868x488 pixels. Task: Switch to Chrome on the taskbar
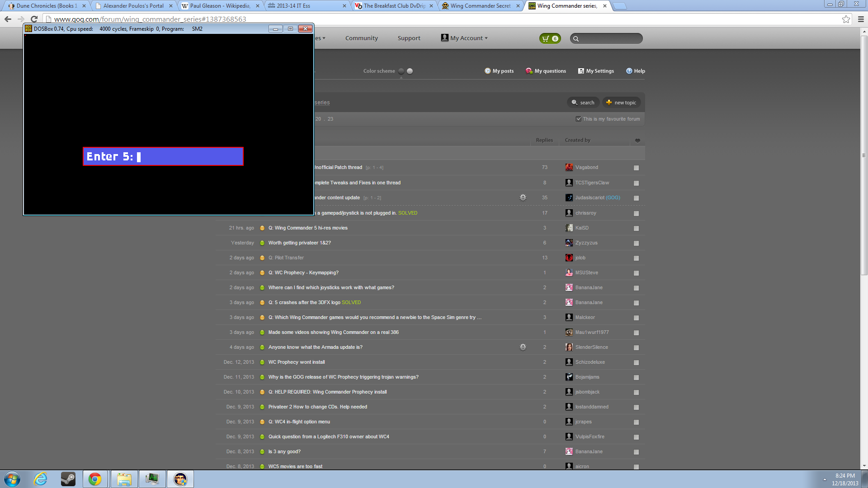tap(95, 479)
